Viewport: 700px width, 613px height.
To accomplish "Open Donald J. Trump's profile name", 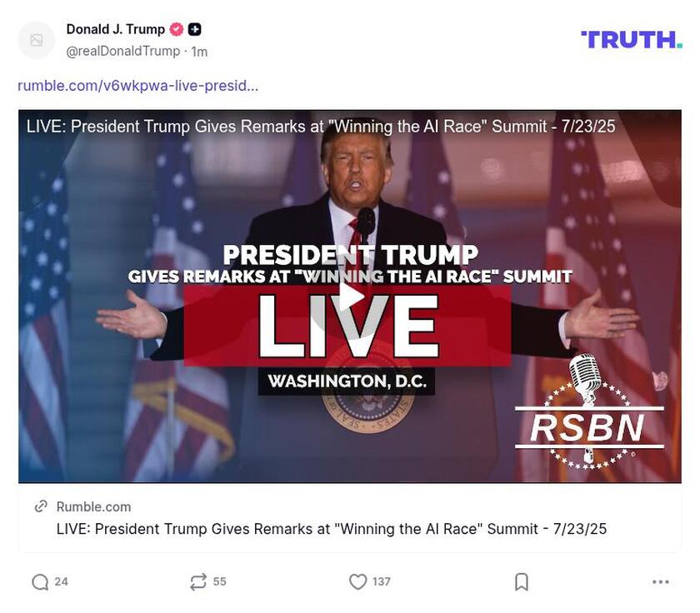I will click(115, 28).
